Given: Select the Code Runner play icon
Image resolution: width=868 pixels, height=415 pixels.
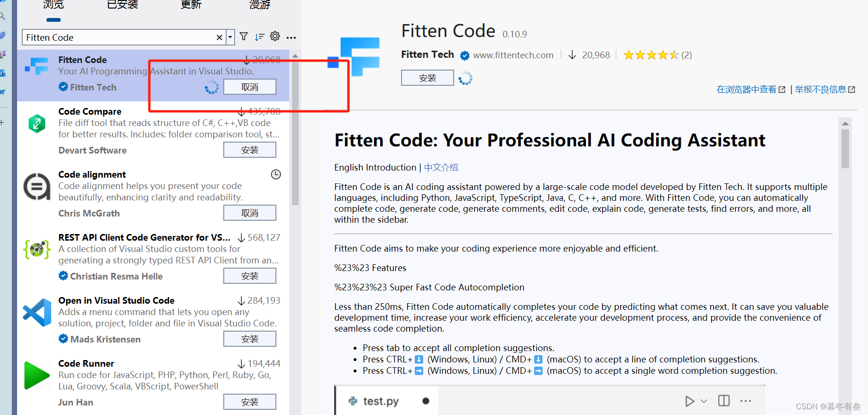Looking at the screenshot, I should click(37, 376).
